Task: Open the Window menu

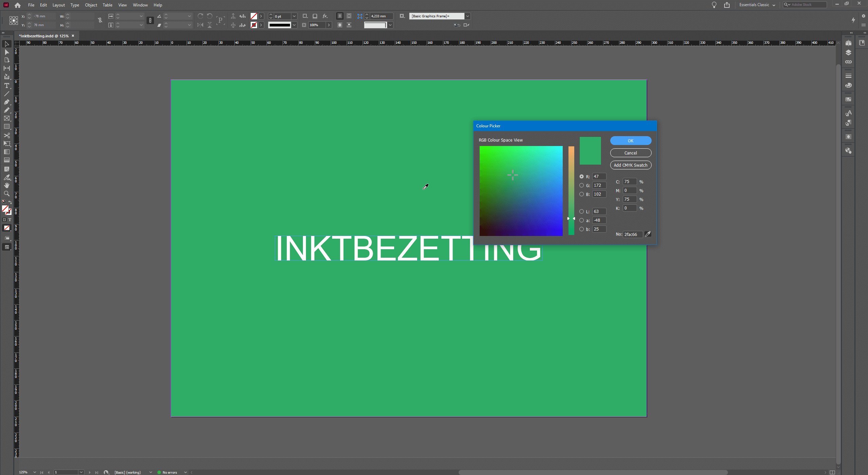Action: pos(140,5)
